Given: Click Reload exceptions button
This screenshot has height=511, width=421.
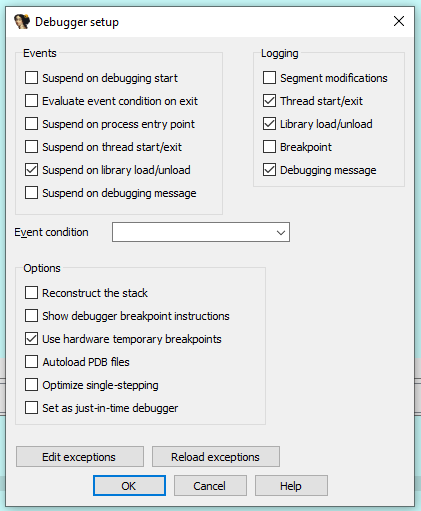Looking at the screenshot, I should (216, 457).
